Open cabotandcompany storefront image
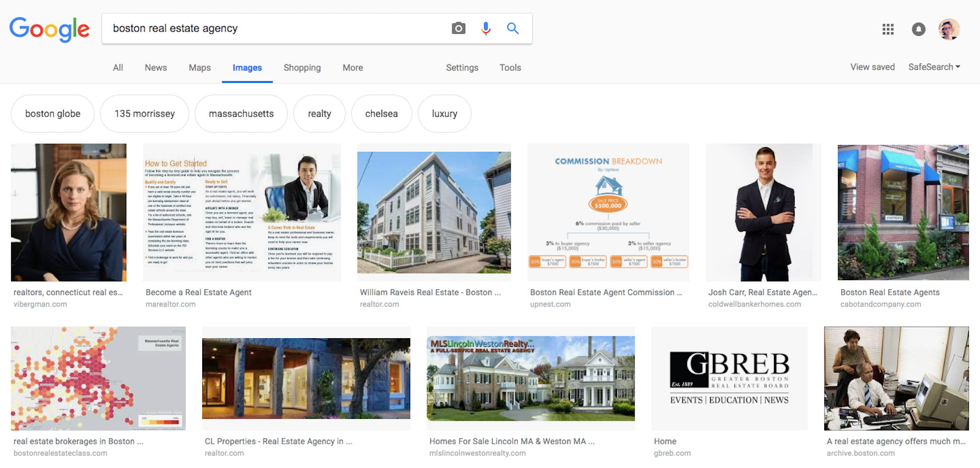Screen dimensions: 980x468 [x=903, y=212]
